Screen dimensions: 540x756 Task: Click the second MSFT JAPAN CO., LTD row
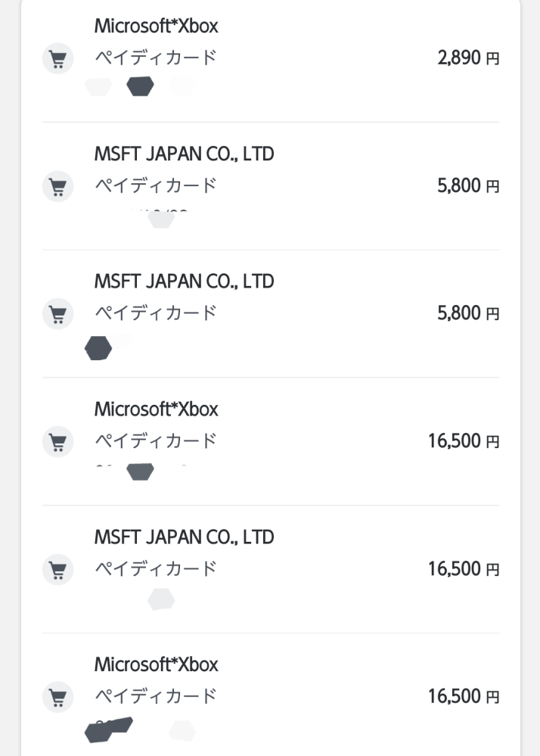pyautogui.click(x=184, y=281)
